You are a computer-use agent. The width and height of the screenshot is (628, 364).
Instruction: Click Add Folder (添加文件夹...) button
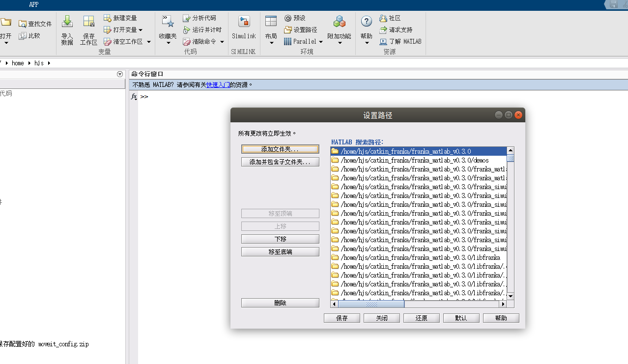(x=280, y=149)
